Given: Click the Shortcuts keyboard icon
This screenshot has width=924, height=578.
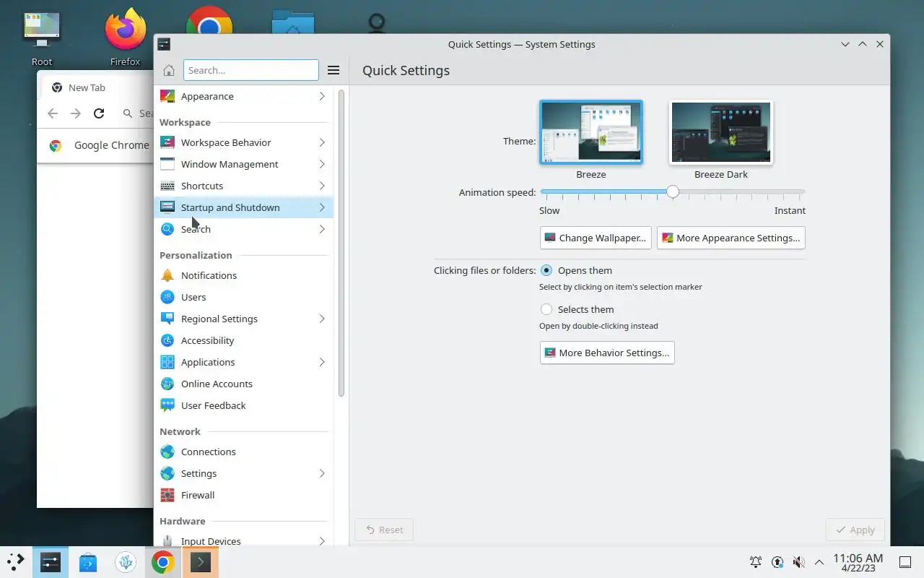Looking at the screenshot, I should (x=167, y=186).
